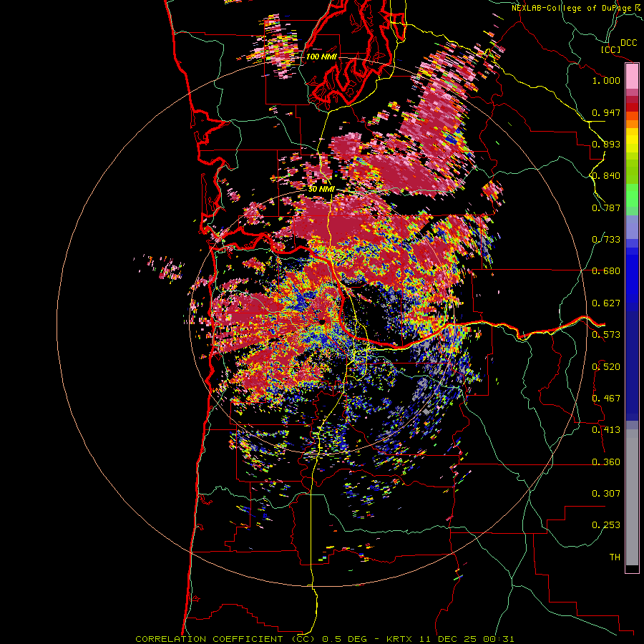Select the 0.573 scale value

[x=606, y=335]
